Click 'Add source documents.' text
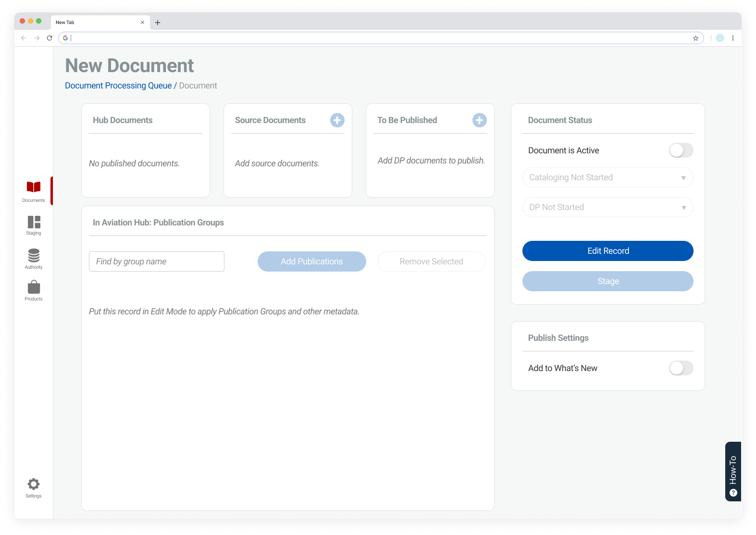Screen dimensions: 756x535 point(277,163)
